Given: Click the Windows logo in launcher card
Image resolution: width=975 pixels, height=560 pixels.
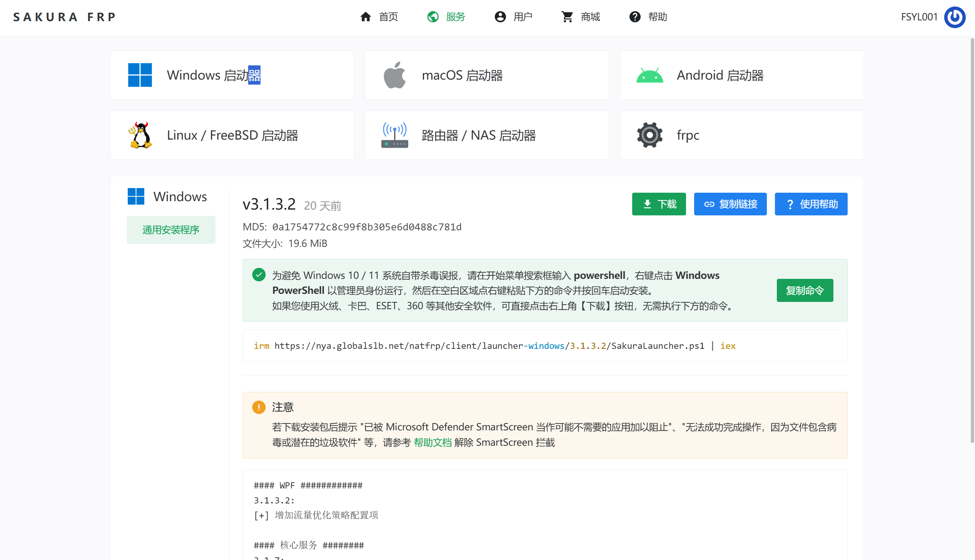Looking at the screenshot, I should [x=140, y=75].
